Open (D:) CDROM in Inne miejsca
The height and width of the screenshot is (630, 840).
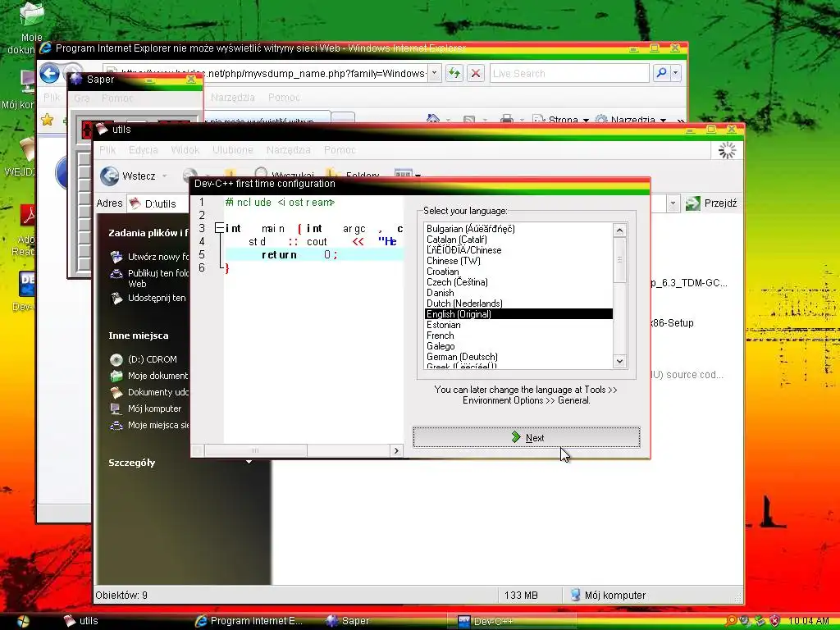coord(143,359)
